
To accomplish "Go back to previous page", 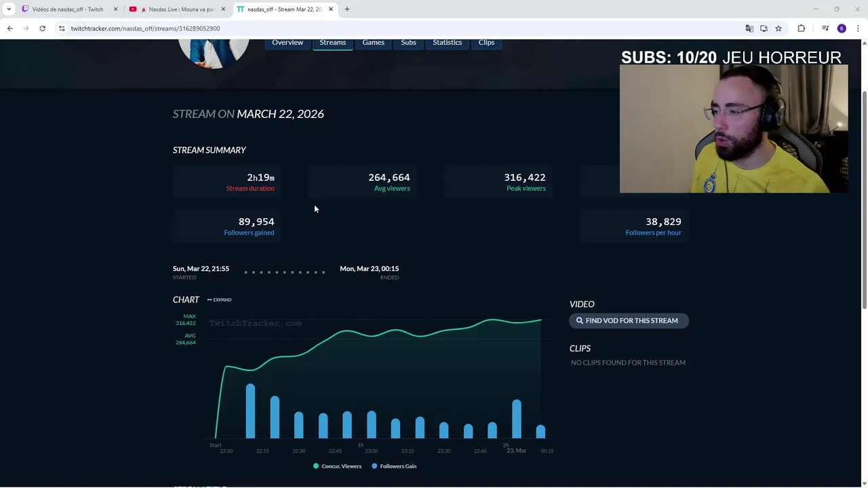I will pos(10,28).
